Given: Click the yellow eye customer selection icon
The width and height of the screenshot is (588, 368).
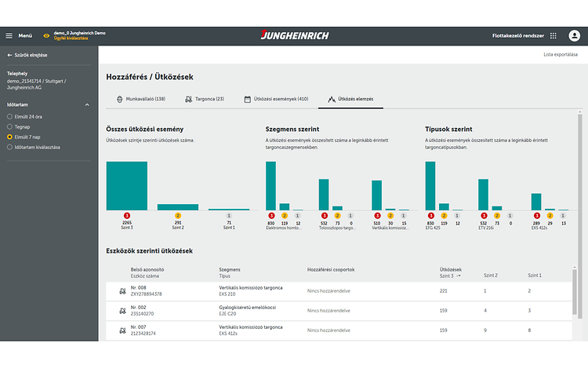Looking at the screenshot, I should point(46,35).
